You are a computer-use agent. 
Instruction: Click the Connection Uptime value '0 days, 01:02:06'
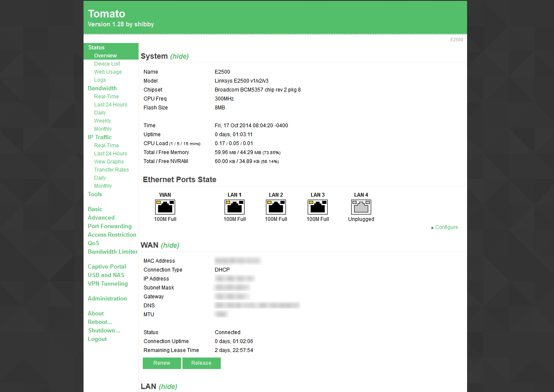click(234, 341)
